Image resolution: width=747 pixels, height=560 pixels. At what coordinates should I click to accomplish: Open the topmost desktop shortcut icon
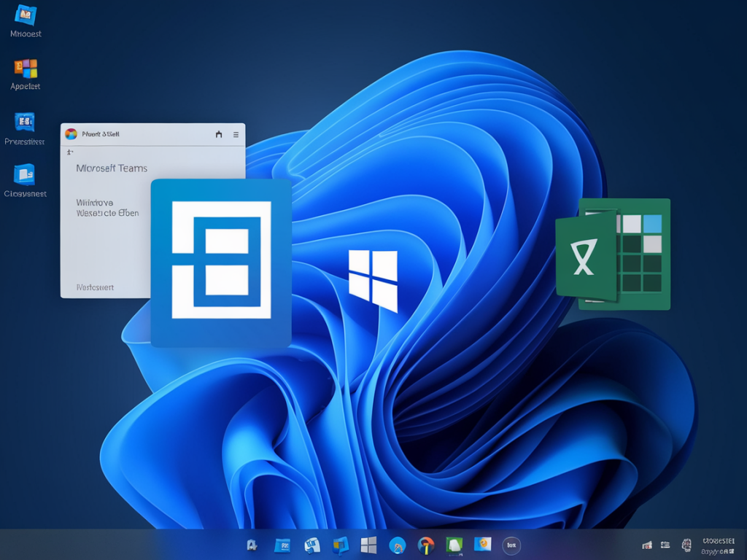click(26, 15)
